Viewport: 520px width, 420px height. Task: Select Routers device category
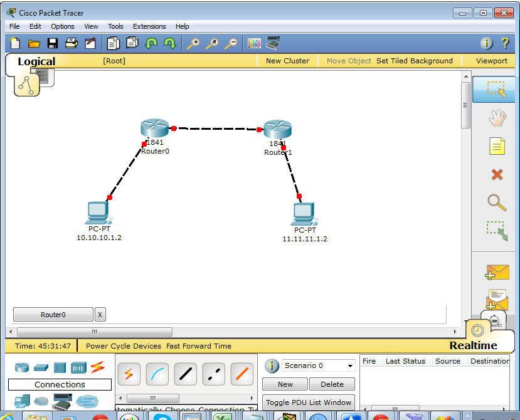click(22, 367)
